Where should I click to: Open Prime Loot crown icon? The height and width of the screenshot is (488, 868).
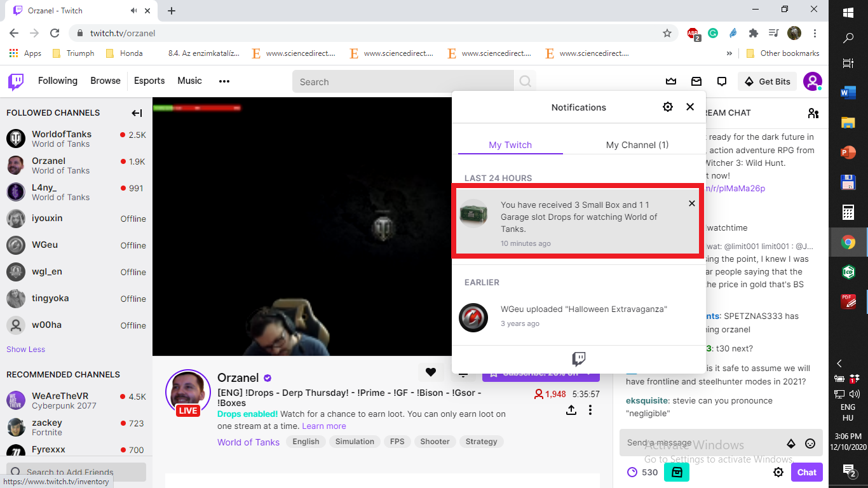[x=671, y=81]
